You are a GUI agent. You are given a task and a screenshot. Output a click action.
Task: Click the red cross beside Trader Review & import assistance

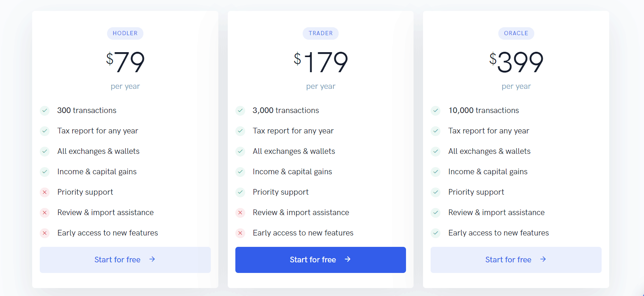pyautogui.click(x=240, y=212)
